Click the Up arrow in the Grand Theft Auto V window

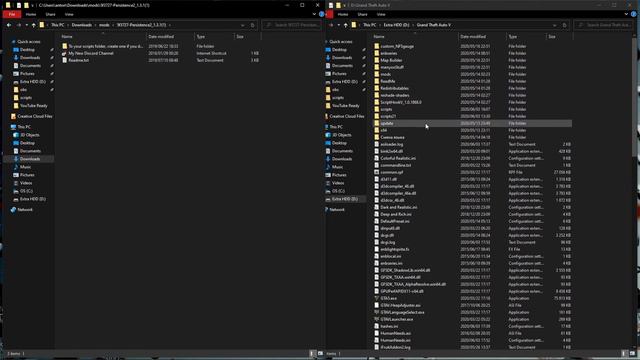(x=346, y=25)
